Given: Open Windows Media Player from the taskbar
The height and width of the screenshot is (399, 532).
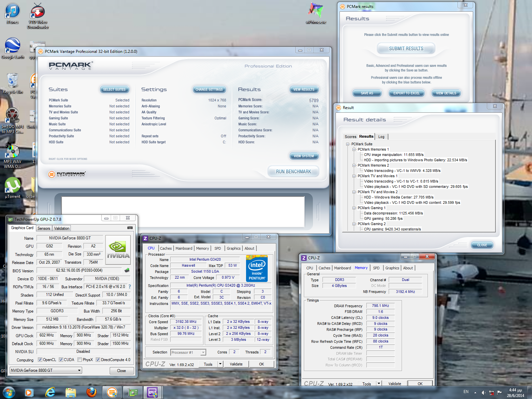Looking at the screenshot, I should point(29,393).
